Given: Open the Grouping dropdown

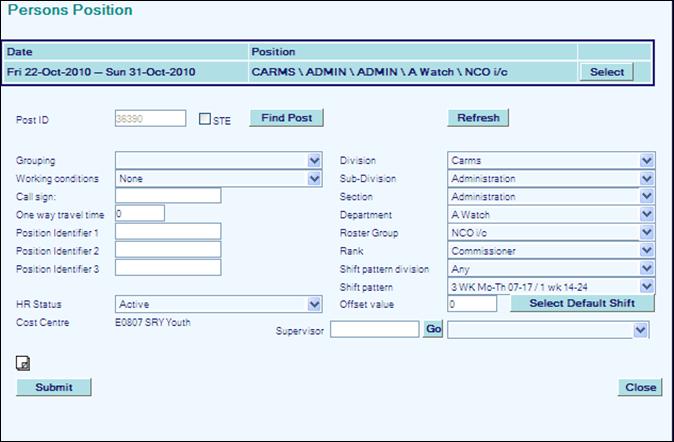Looking at the screenshot, I should click(x=218, y=160).
